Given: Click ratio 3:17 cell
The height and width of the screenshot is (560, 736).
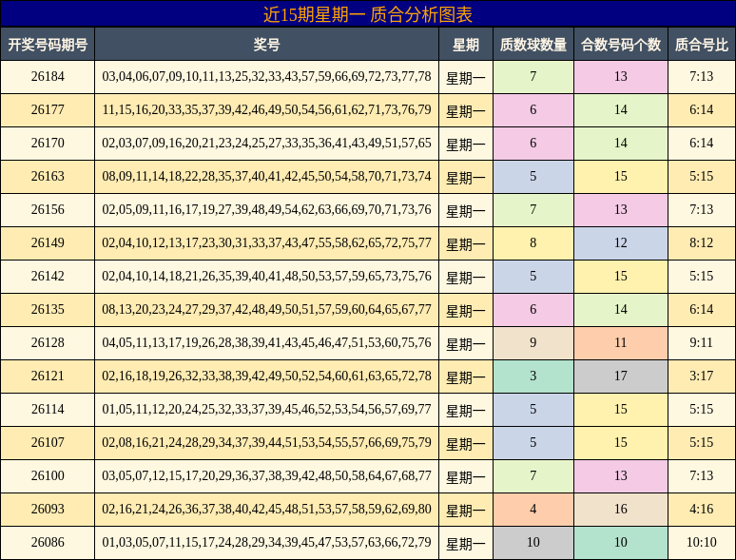Looking at the screenshot, I should 701,377.
